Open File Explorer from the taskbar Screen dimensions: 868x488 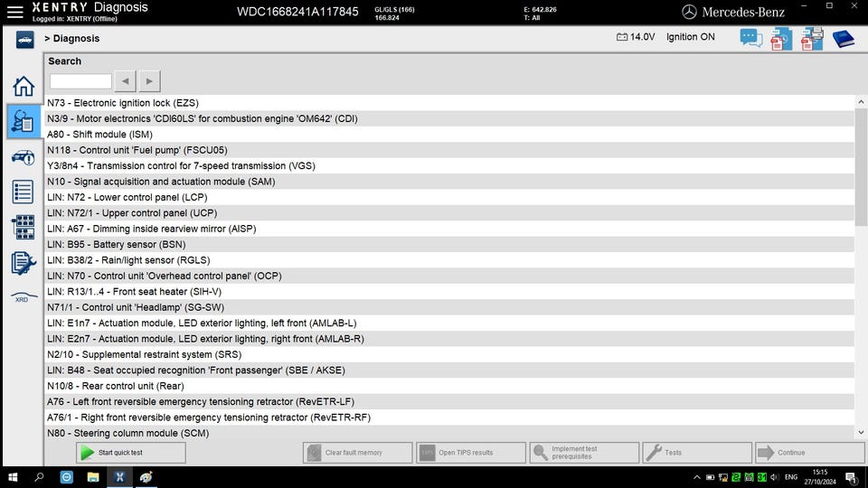93,477
